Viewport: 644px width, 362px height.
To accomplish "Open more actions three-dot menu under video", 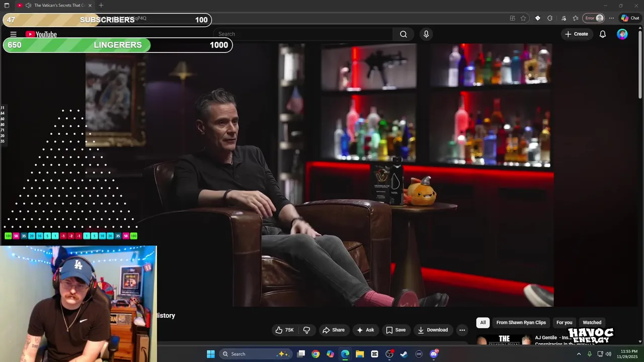I will [x=462, y=330].
